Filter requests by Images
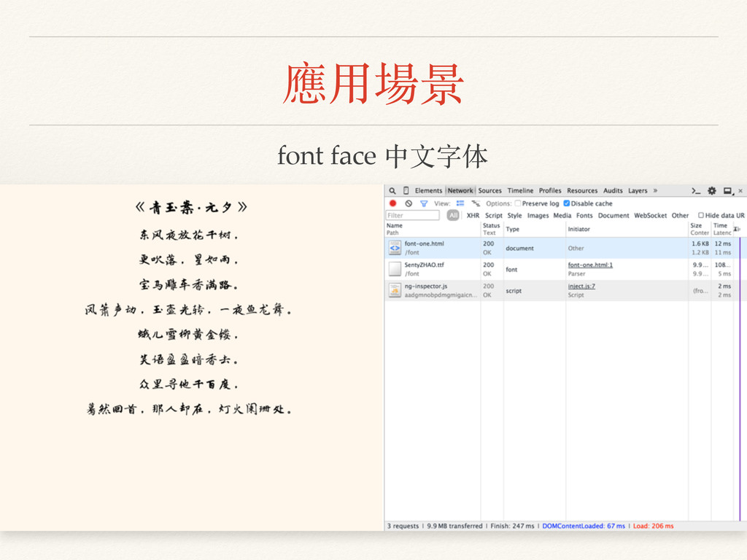Screen dimensions: 747x560 [538, 215]
